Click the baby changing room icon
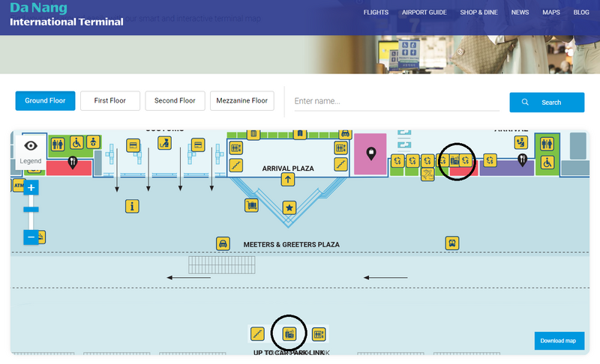The width and height of the screenshot is (600, 364). (x=94, y=142)
